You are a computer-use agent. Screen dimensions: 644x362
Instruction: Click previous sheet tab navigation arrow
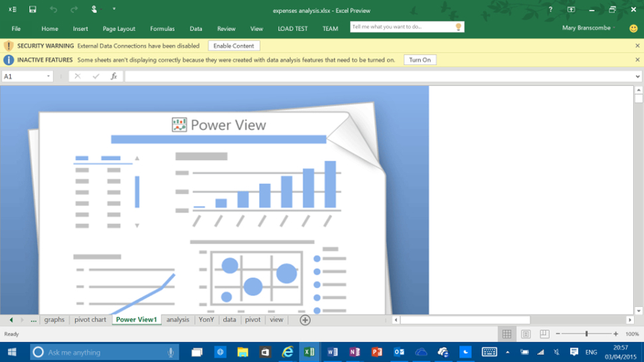11,319
